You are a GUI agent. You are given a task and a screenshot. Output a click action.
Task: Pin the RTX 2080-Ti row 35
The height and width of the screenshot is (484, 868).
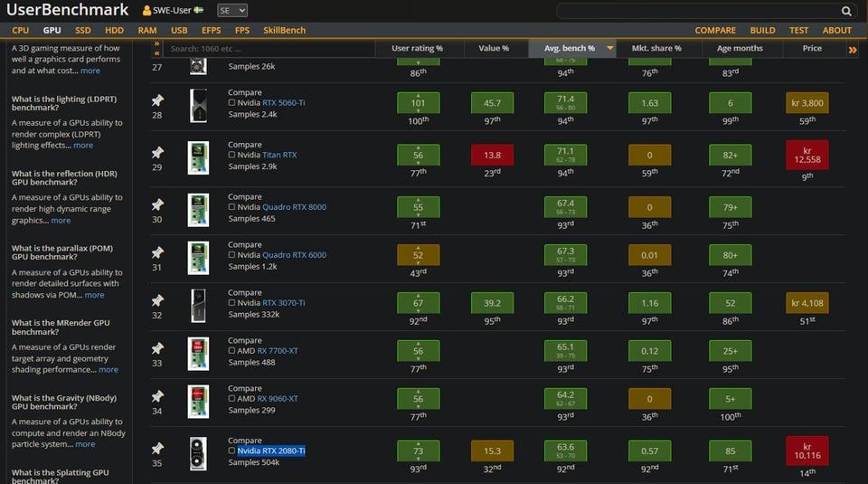point(157,448)
